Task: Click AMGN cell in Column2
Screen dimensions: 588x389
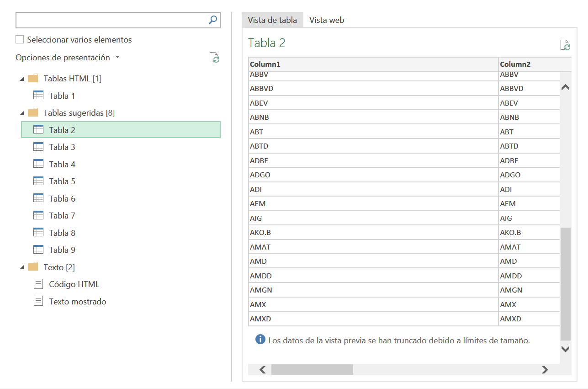Action: pos(529,290)
